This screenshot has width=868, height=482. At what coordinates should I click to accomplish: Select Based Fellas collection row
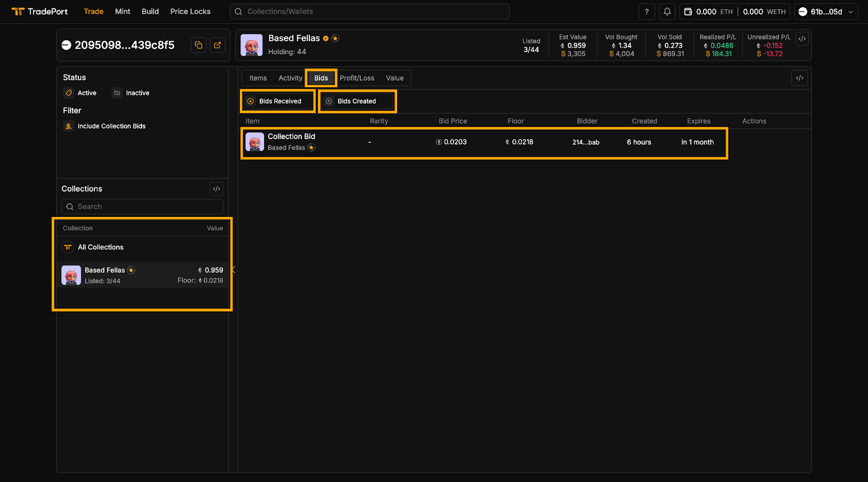(x=142, y=275)
